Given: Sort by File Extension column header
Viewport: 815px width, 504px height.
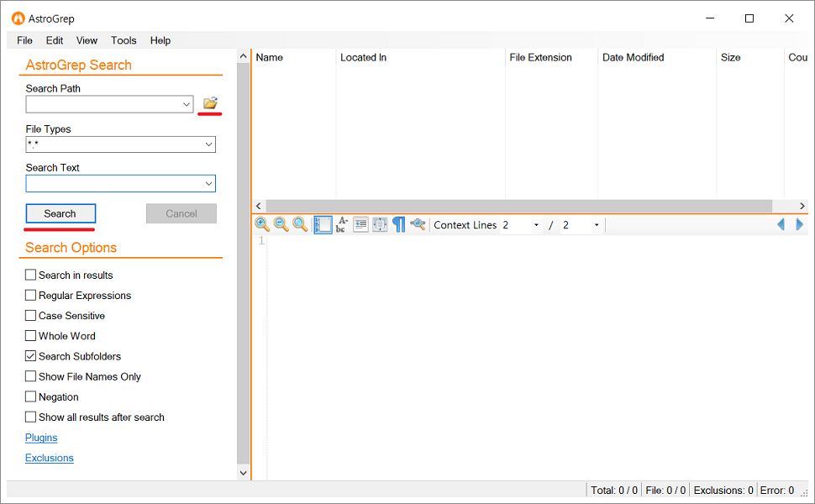Looking at the screenshot, I should tap(551, 58).
